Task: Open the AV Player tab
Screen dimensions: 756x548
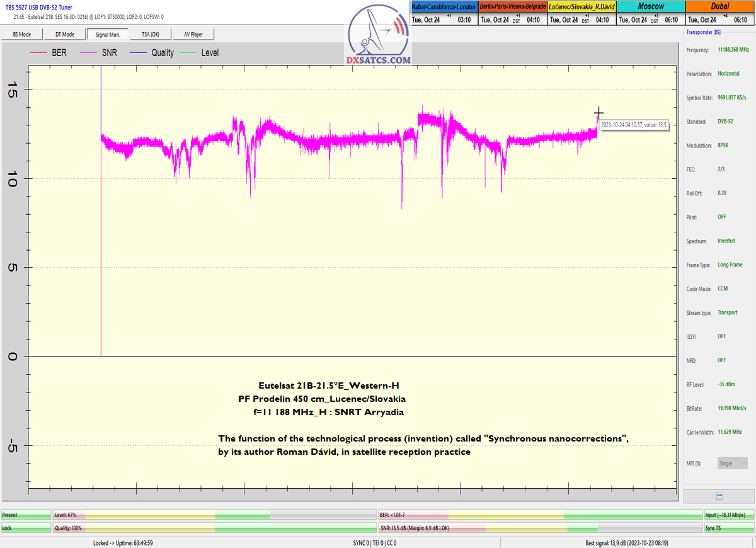Action: coord(193,34)
